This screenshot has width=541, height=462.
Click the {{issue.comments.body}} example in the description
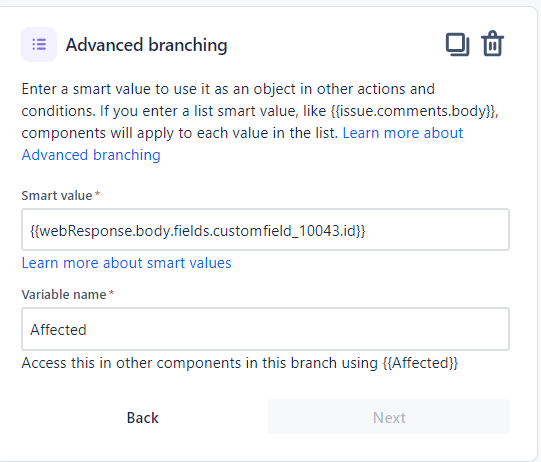[x=413, y=111]
